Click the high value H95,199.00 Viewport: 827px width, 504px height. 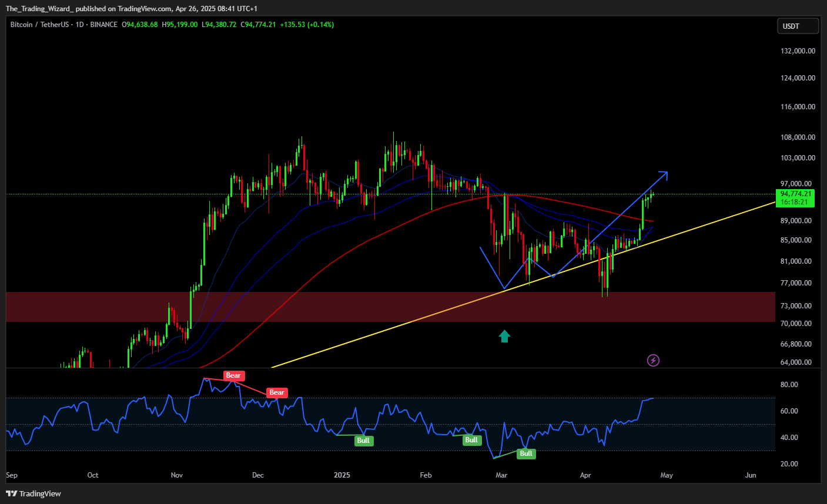(179, 25)
